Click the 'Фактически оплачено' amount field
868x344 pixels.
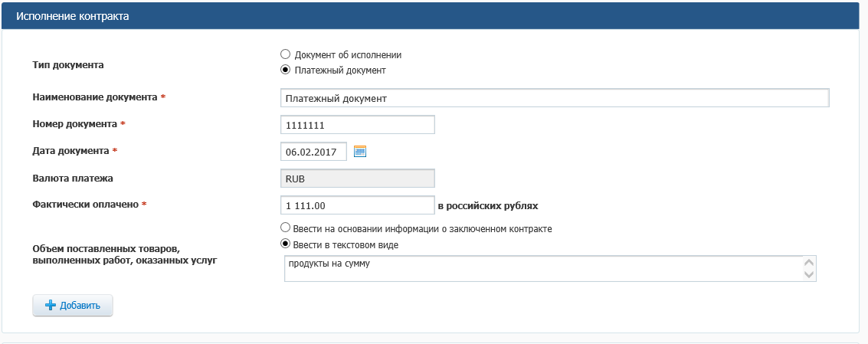coord(358,205)
